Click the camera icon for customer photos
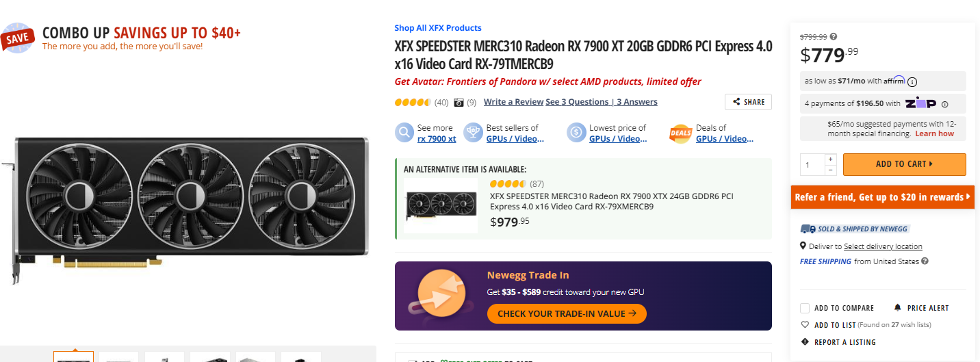 point(459,103)
